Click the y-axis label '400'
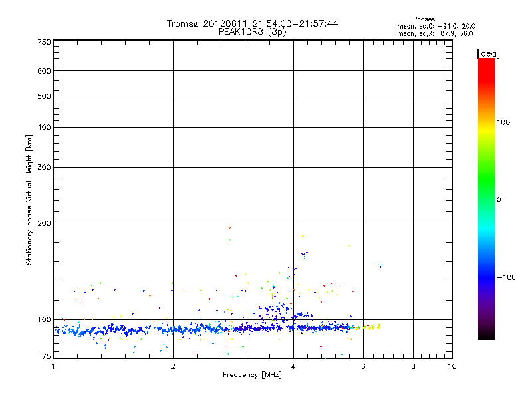 [x=45, y=127]
